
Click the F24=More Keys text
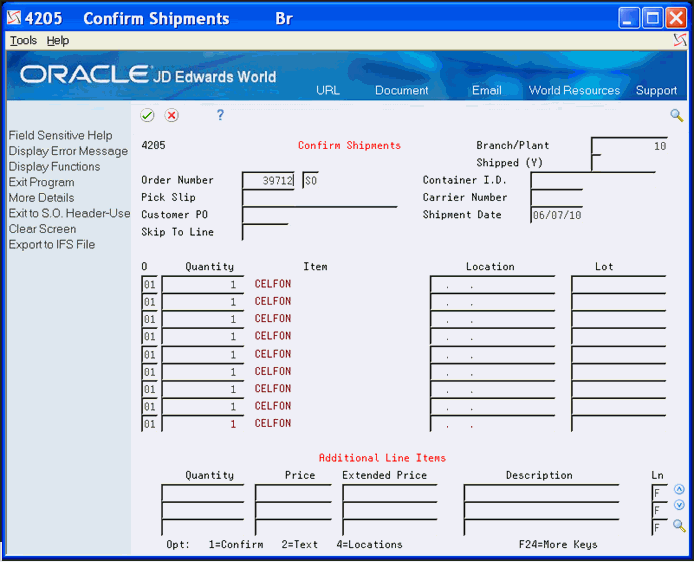point(558,544)
